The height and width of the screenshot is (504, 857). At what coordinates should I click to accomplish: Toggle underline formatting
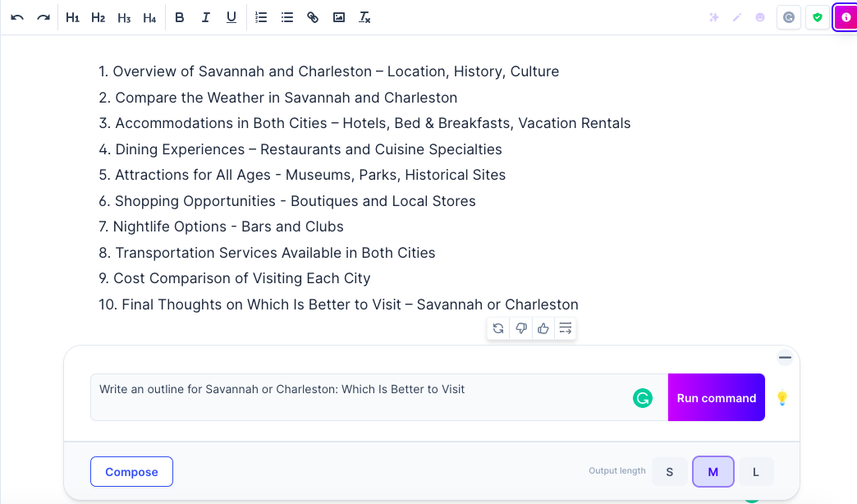coord(231,17)
